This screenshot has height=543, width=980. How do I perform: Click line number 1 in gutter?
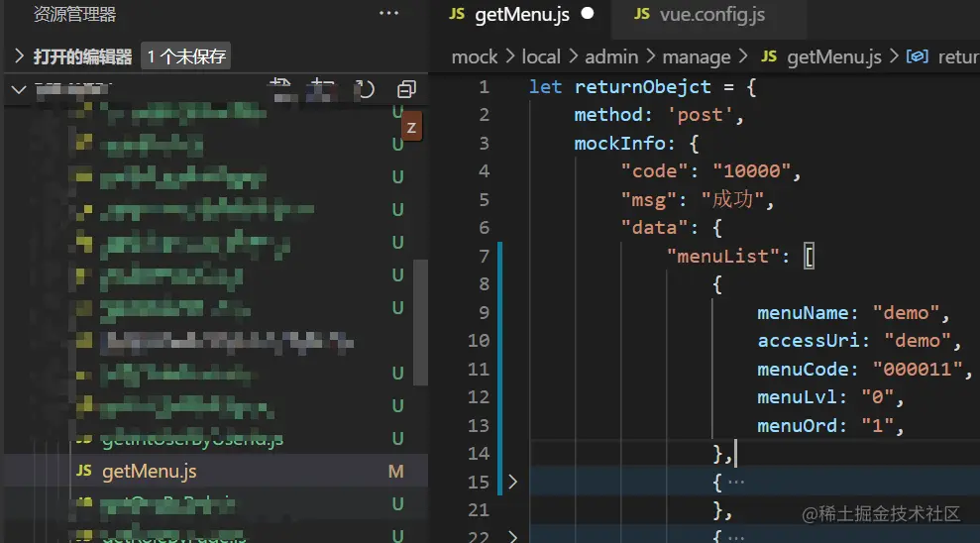[485, 87]
